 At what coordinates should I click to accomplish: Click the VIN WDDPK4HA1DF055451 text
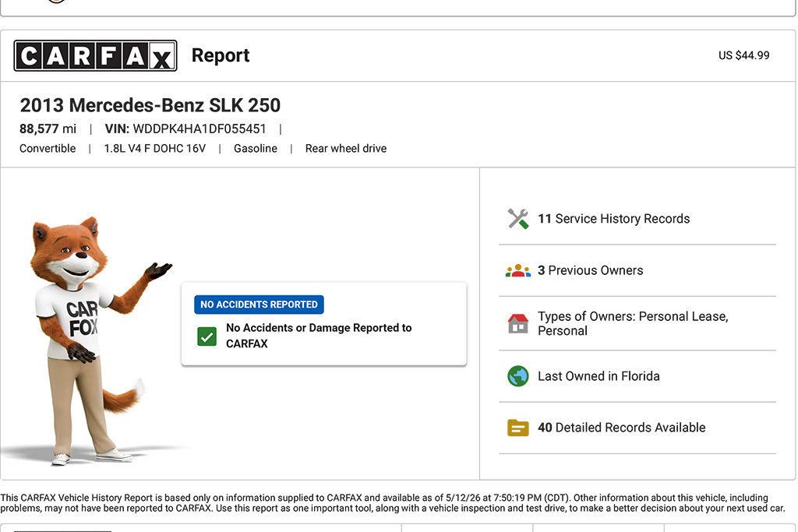[185, 129]
